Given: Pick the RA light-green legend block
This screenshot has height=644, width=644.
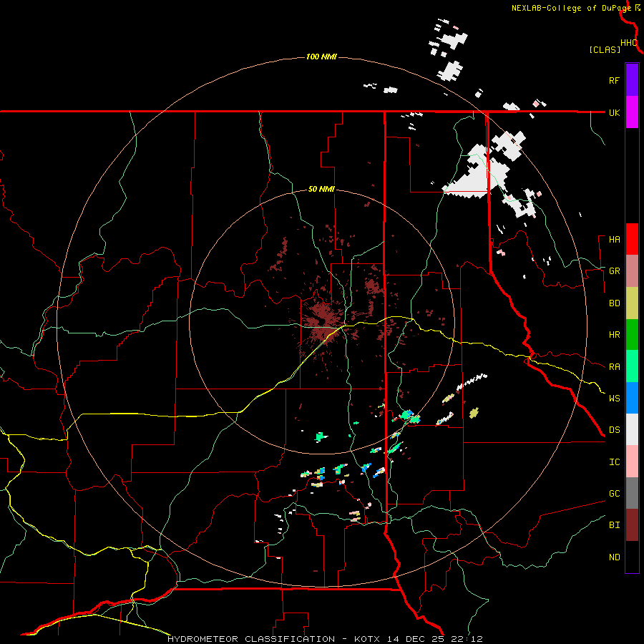Looking at the screenshot, I should pos(632,366).
